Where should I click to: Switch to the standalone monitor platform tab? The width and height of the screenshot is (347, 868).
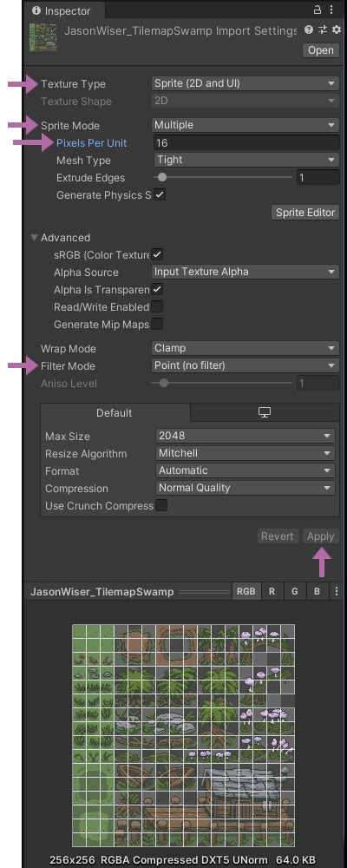(265, 412)
